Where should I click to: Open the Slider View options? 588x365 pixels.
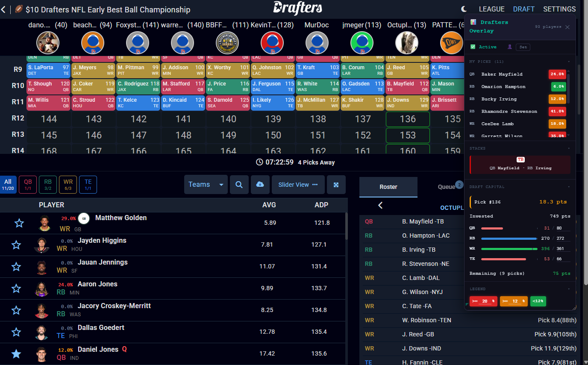tap(298, 185)
